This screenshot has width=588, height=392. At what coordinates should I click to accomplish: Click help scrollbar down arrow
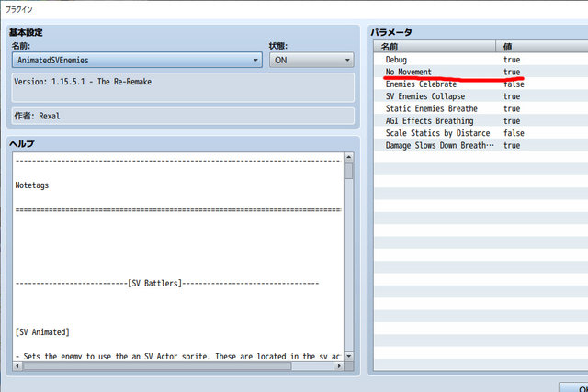[x=349, y=356]
